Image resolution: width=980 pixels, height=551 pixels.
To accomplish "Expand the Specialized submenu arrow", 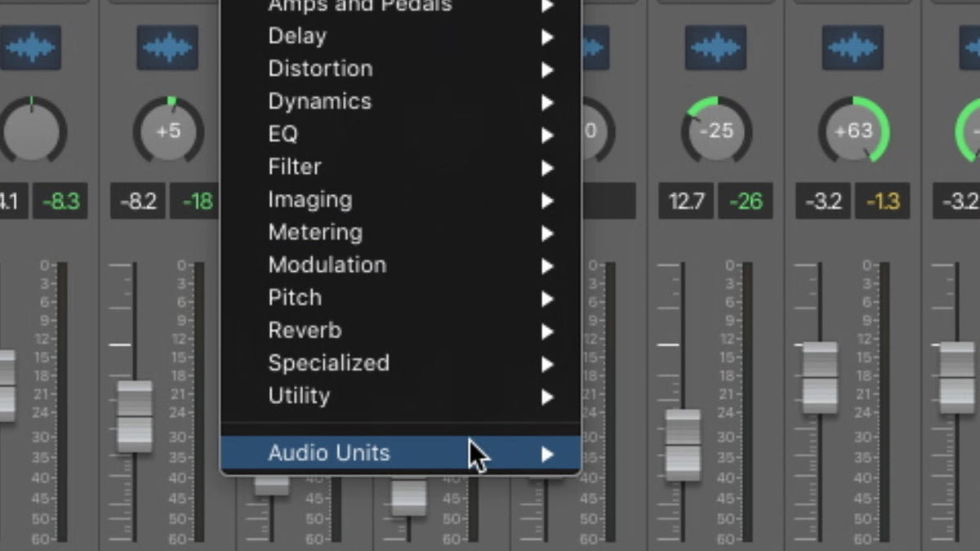I will tap(547, 364).
